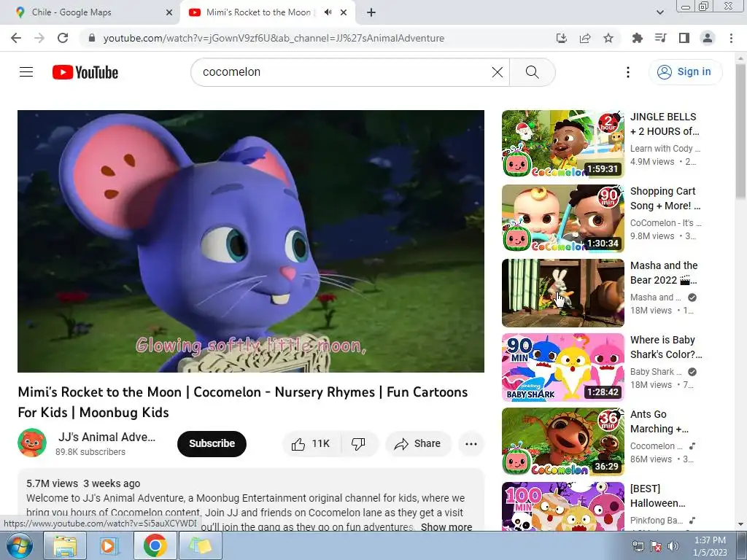Open Action Center flag icon in tray
747x560 pixels.
(656, 546)
